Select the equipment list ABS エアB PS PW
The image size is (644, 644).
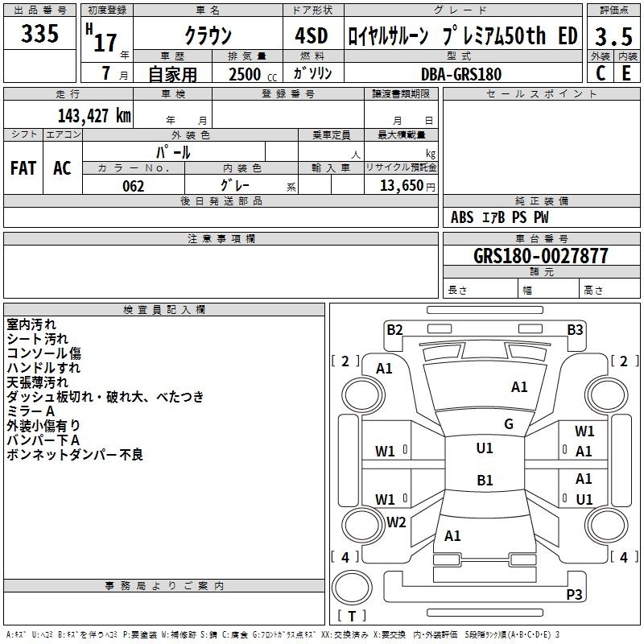[x=500, y=217]
